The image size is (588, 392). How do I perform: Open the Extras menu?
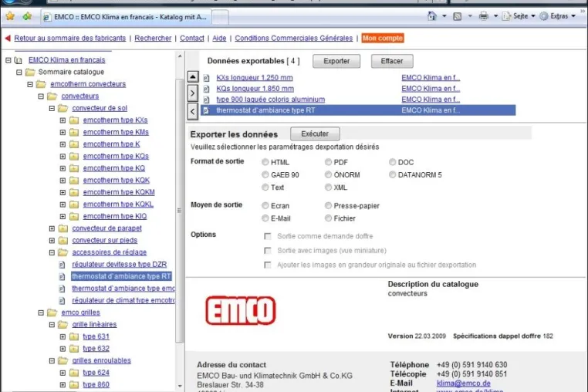[x=558, y=16]
